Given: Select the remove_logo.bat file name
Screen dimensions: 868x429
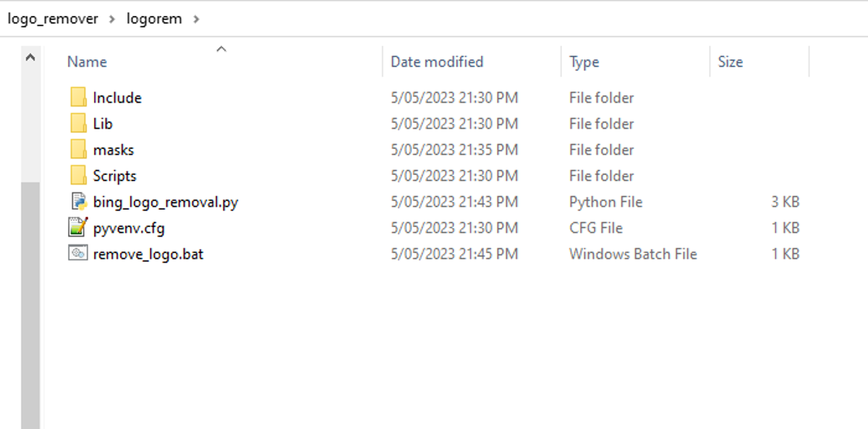Looking at the screenshot, I should pos(148,254).
